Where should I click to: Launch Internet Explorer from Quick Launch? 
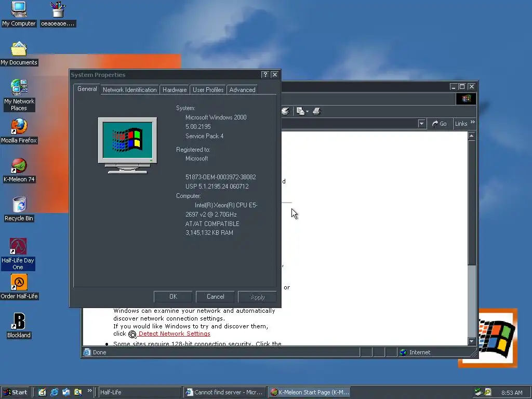click(x=54, y=392)
